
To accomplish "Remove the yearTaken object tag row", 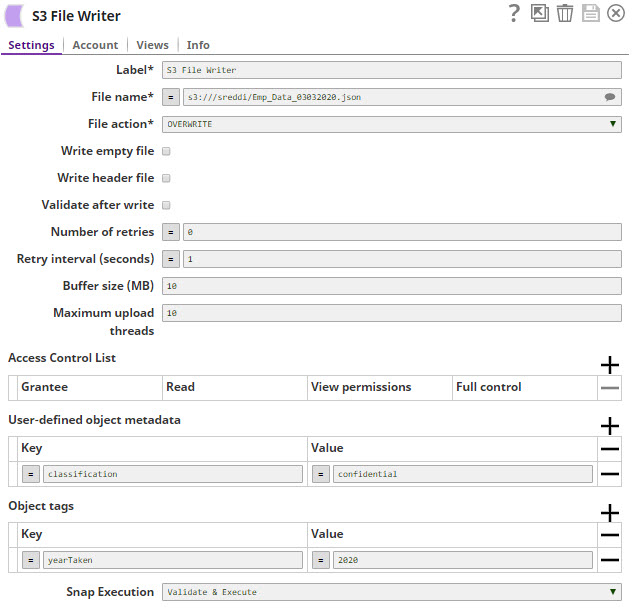I will 609,560.
